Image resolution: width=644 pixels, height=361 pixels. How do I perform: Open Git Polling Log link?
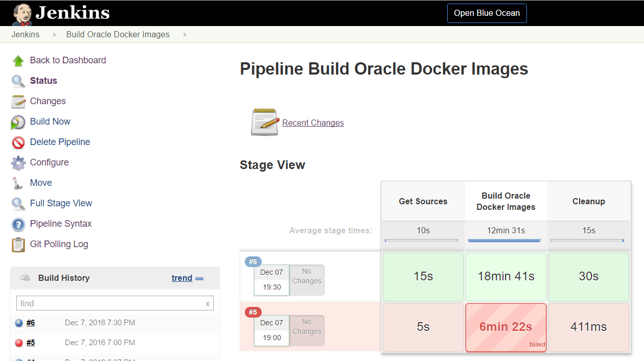(59, 244)
